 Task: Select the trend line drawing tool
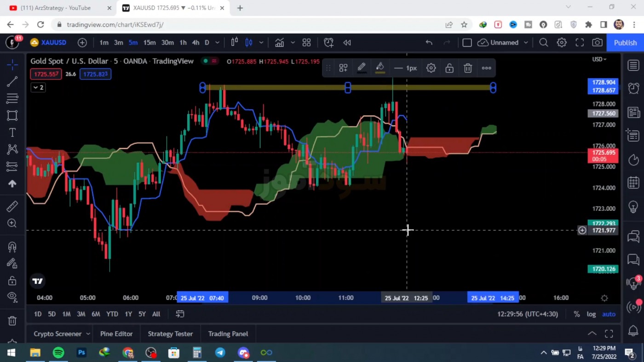(x=12, y=82)
